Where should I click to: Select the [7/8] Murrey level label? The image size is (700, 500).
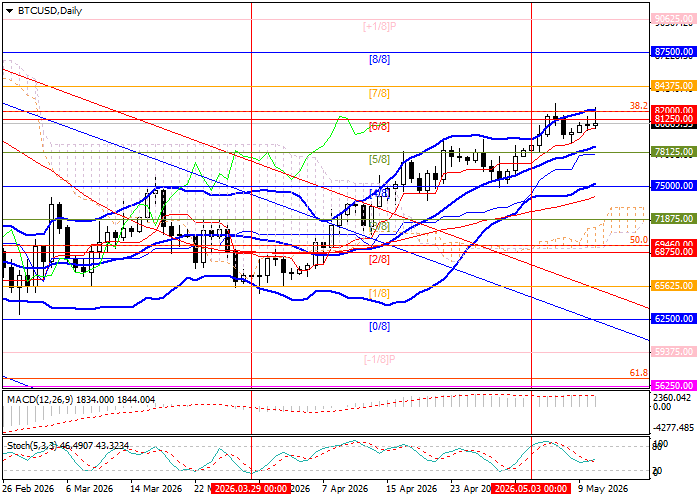coord(379,93)
